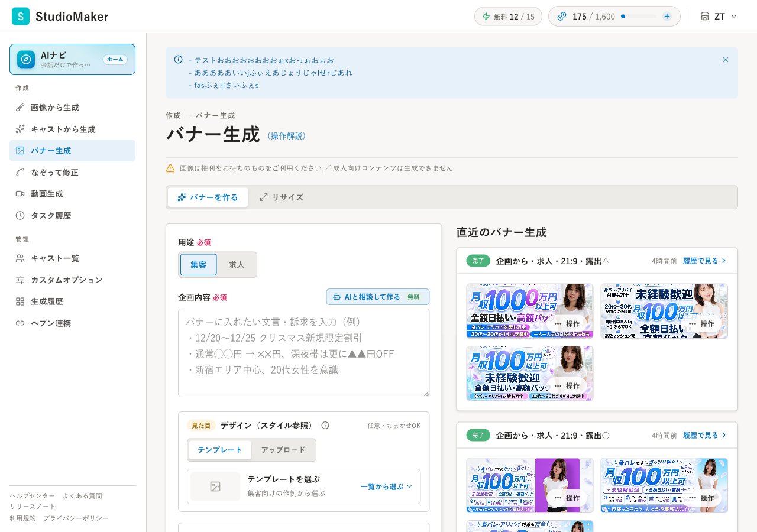Open なぞって修正 in sidebar
Screen dimensions: 757x532
click(72, 172)
